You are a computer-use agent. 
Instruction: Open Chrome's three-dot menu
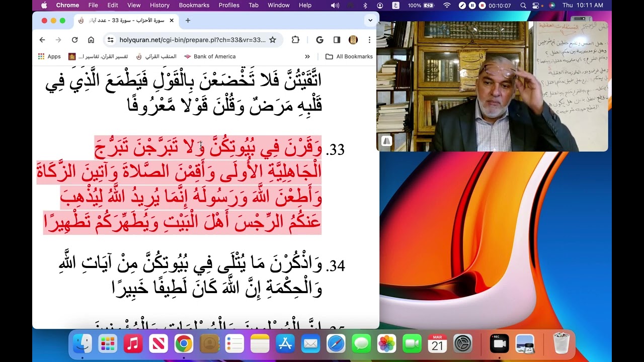click(x=369, y=40)
